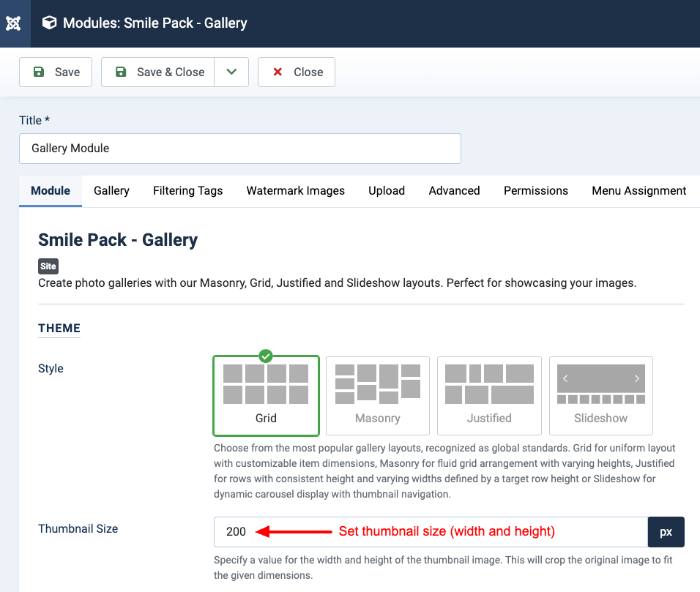Image resolution: width=700 pixels, height=592 pixels.
Task: Switch to the Advanced tab
Action: tap(454, 190)
